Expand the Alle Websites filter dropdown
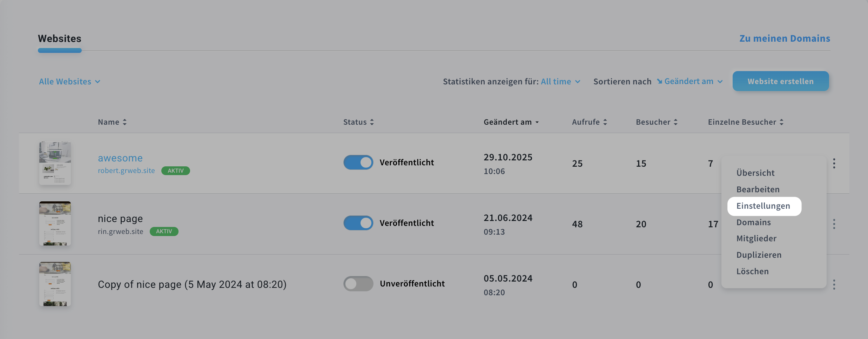The image size is (868, 339). click(x=69, y=82)
